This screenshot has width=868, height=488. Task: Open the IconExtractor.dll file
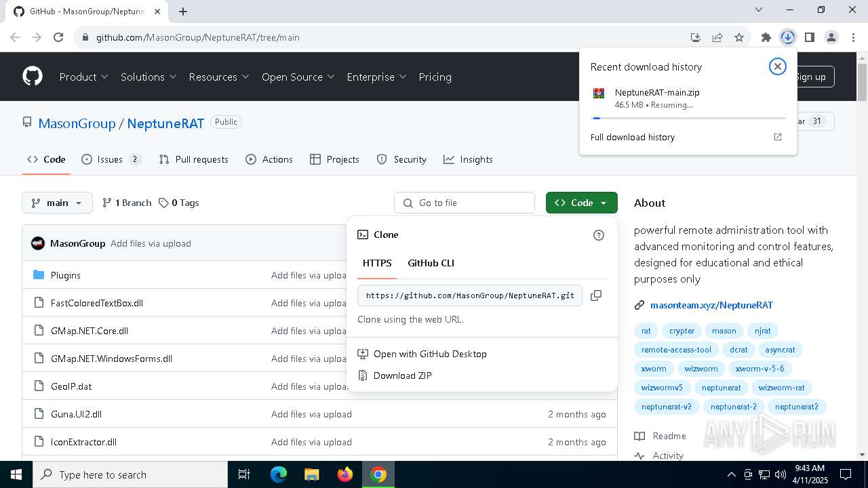click(x=83, y=442)
